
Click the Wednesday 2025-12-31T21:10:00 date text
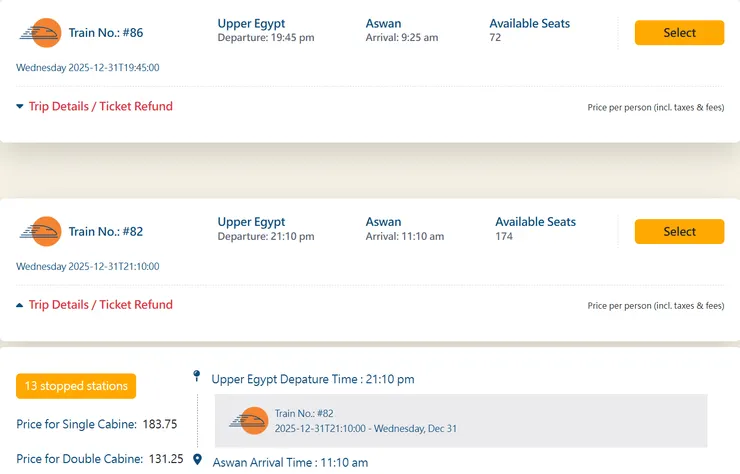tap(88, 267)
